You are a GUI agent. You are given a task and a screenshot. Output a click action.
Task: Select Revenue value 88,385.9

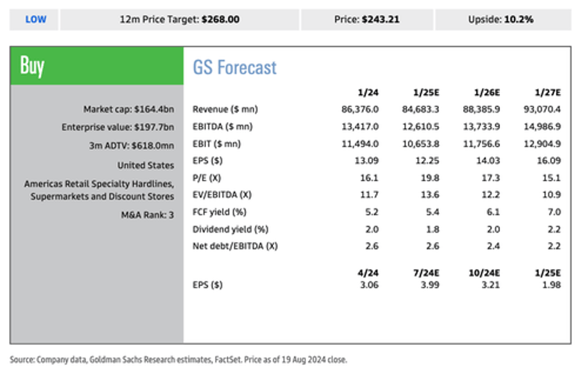[x=481, y=109]
